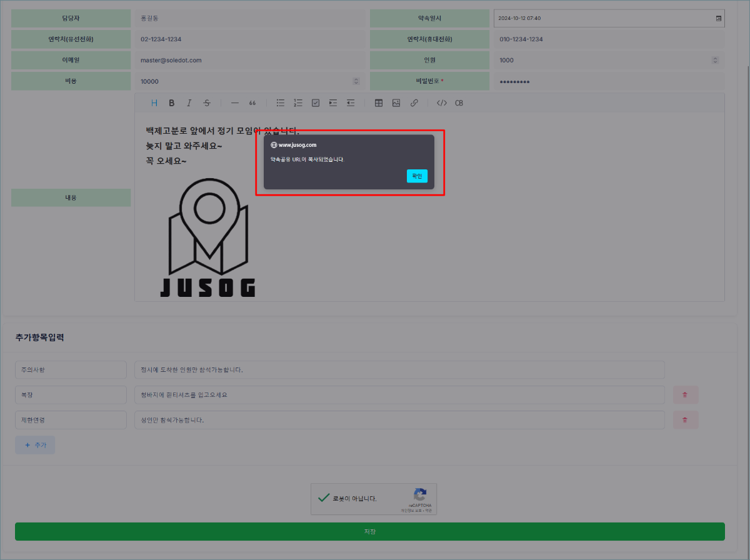750x560 pixels.
Task: Delete the 복장 additional item row
Action: [686, 395]
